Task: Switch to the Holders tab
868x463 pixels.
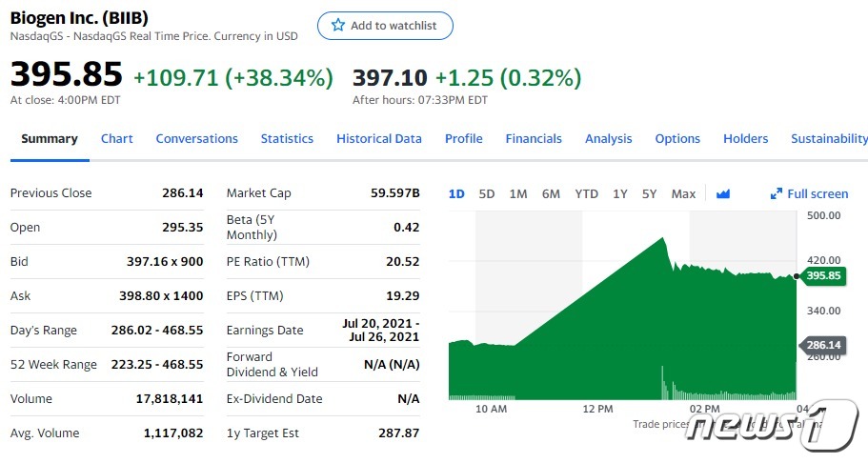Action: (x=745, y=138)
